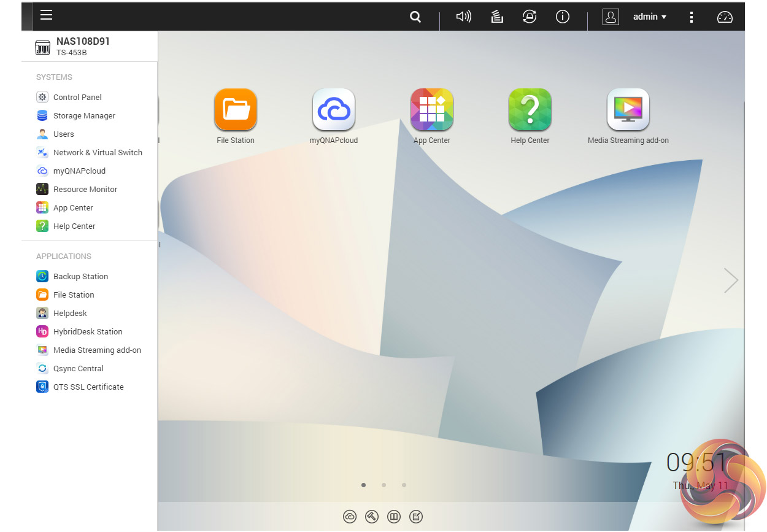Click the utility tools icon in bottom bar
The height and width of the screenshot is (532, 767).
372,517
